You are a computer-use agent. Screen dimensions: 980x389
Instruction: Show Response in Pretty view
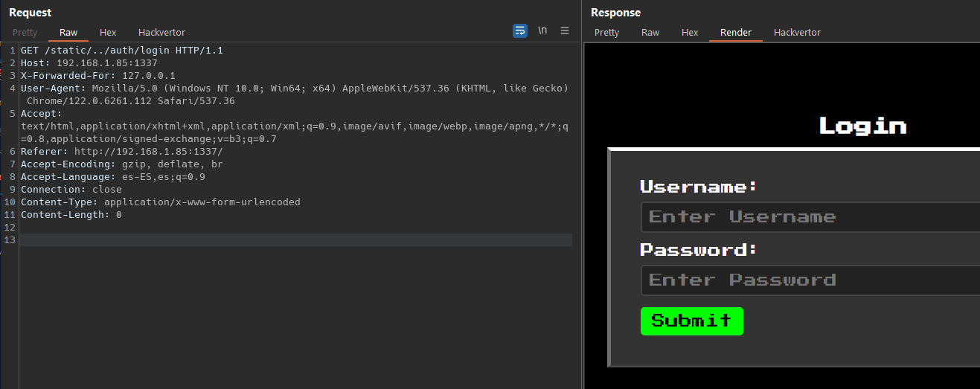point(606,33)
